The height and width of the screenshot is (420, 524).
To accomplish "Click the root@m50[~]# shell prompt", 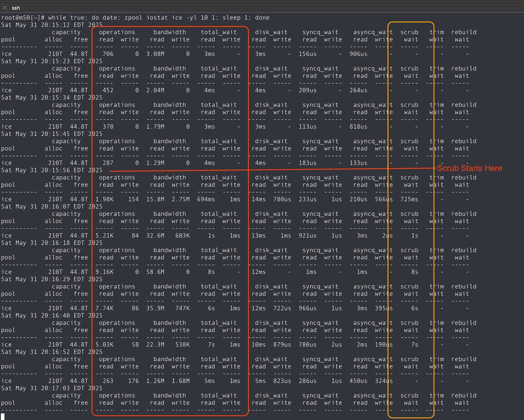I will (23, 18).
